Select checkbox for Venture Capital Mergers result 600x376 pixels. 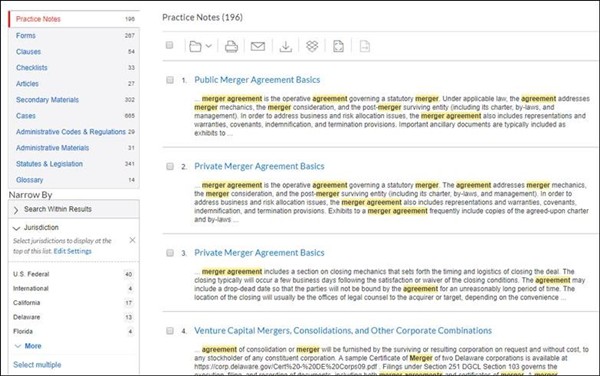tap(170, 331)
